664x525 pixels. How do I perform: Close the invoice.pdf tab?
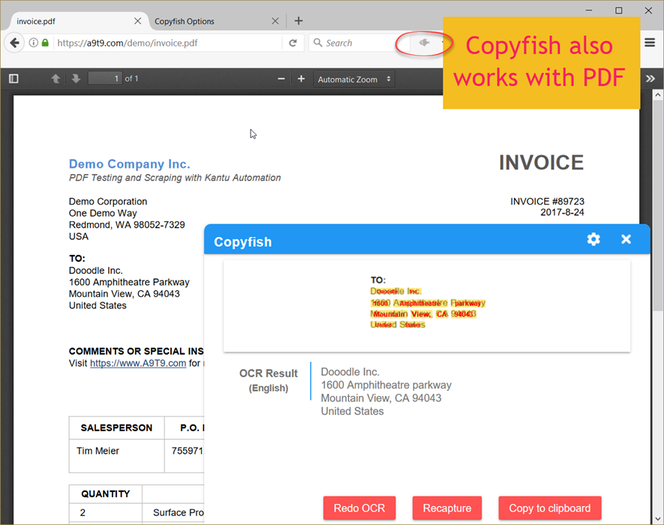point(138,21)
